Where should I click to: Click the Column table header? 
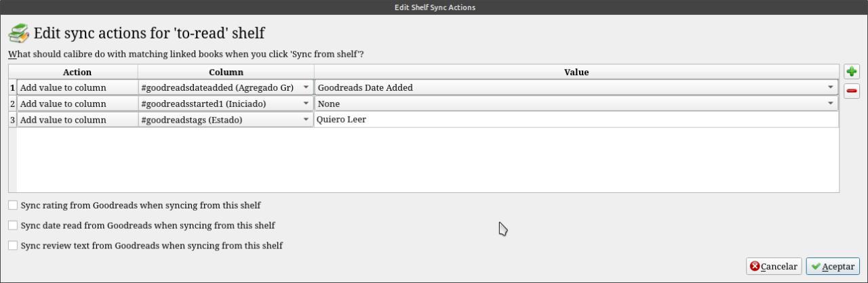tap(226, 72)
